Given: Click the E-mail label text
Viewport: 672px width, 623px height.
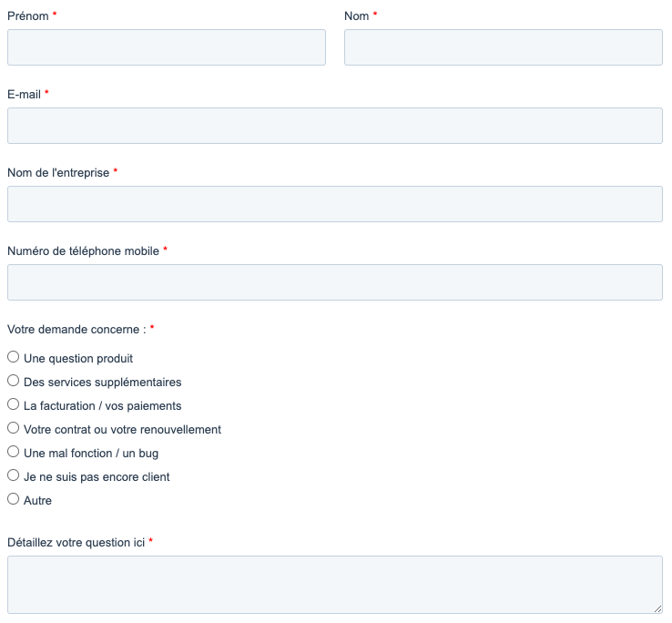Looking at the screenshot, I should pyautogui.click(x=24, y=95).
